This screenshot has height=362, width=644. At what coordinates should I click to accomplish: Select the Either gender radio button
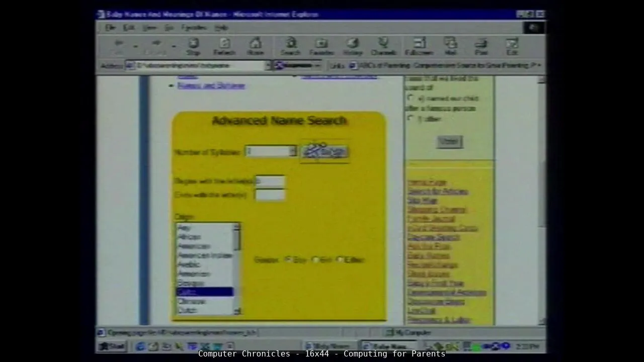[341, 259]
